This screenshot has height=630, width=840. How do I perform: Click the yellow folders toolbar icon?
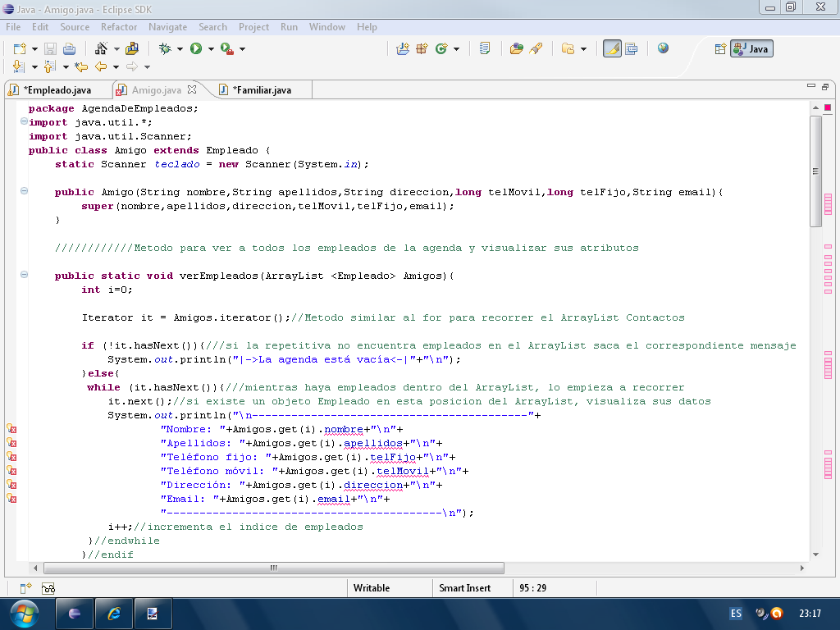click(x=568, y=48)
